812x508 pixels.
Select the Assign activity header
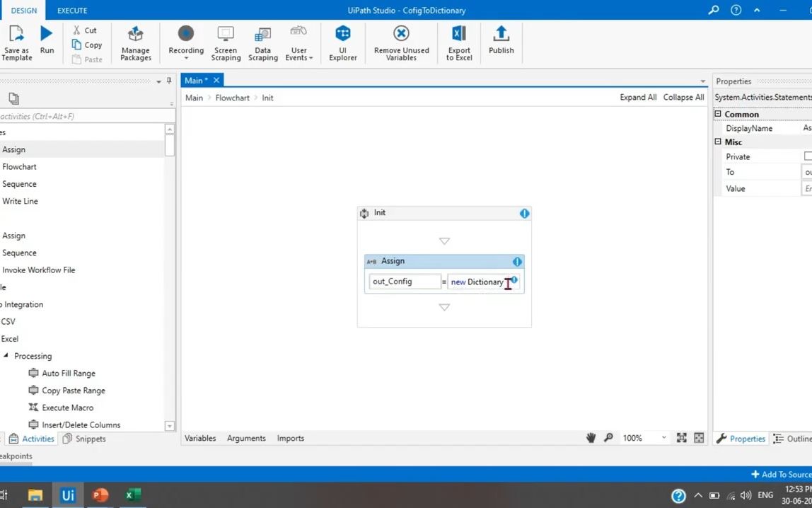[444, 261]
